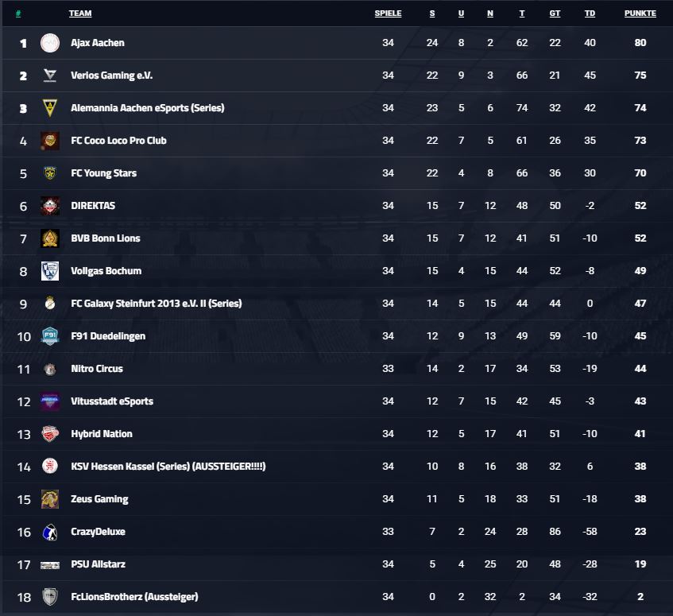Sort table by PUNKTE column header
This screenshot has height=616, width=673.
[x=640, y=14]
